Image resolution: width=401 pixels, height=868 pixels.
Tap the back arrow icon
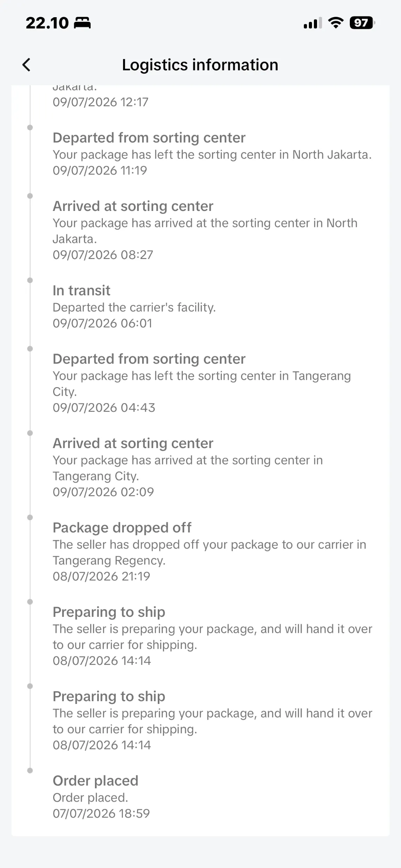point(26,65)
